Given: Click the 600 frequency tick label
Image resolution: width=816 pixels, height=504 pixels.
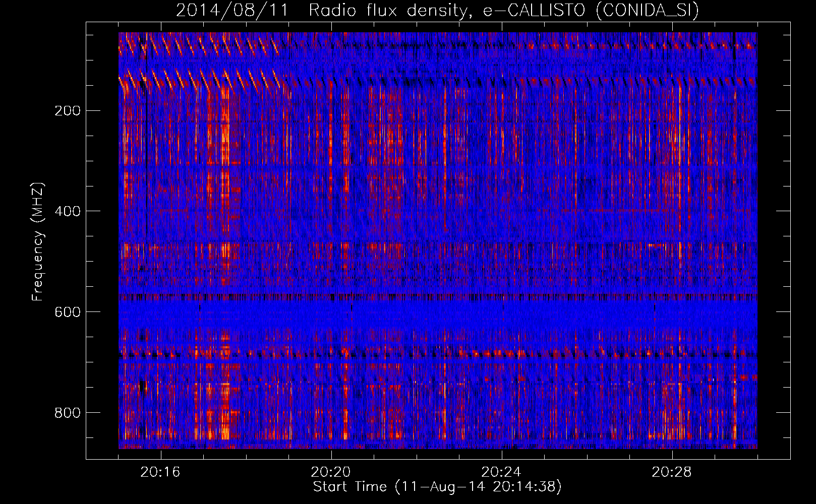Looking at the screenshot, I should (68, 312).
